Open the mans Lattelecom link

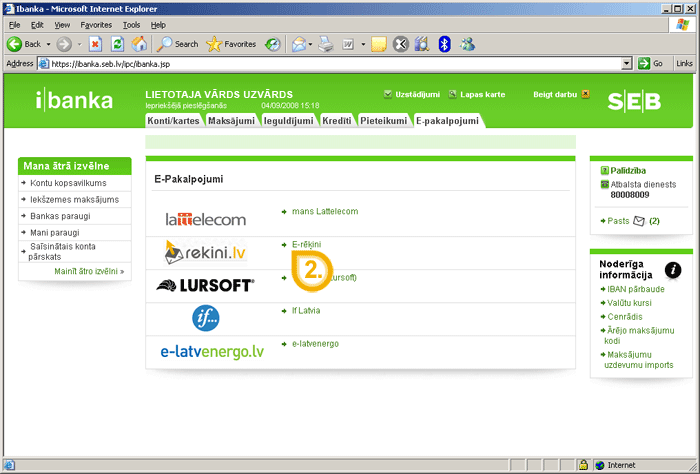coord(325,211)
